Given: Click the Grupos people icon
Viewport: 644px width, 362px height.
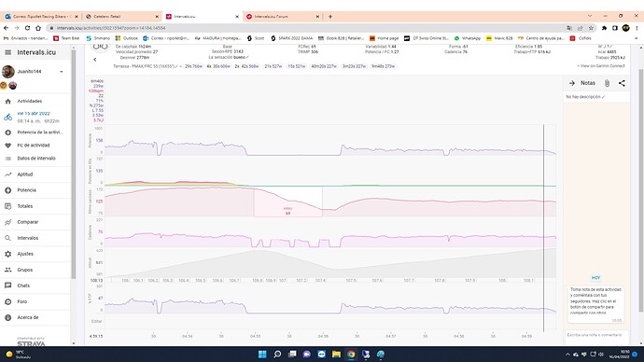Looking at the screenshot, I should (7, 270).
